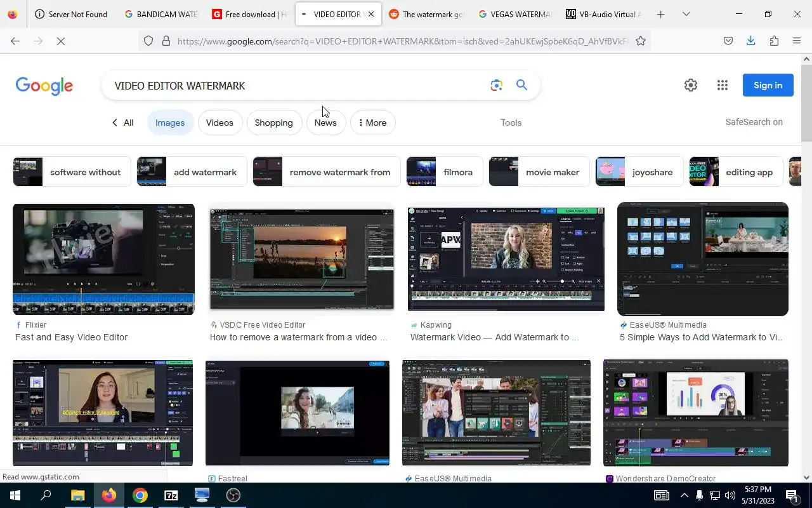This screenshot has height=508, width=812.
Task: Open the tracking protection shield icon
Action: point(148,41)
